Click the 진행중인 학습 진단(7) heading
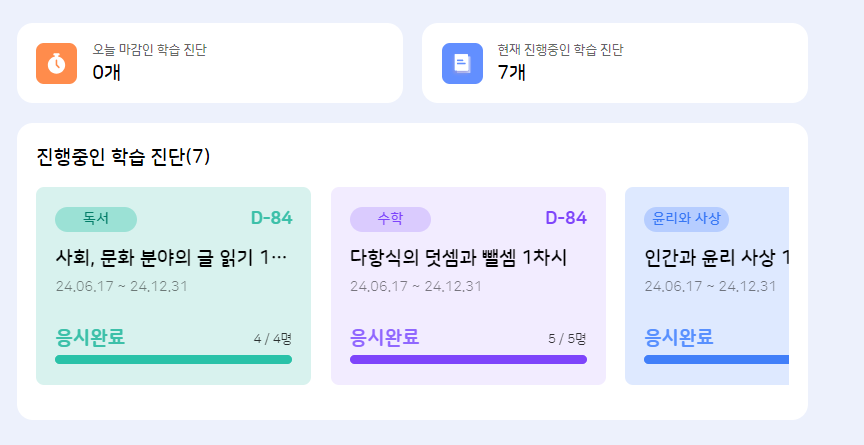Image resolution: width=864 pixels, height=445 pixels. (x=123, y=156)
